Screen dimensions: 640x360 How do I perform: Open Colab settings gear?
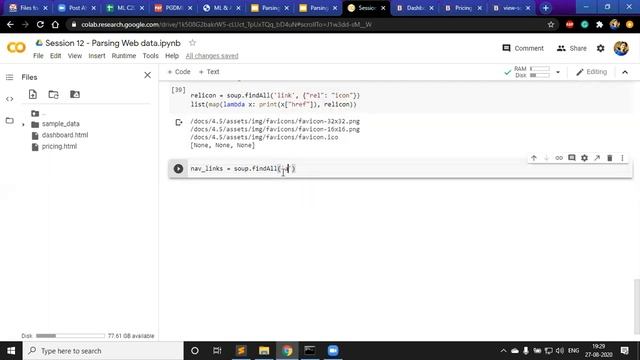[x=600, y=48]
